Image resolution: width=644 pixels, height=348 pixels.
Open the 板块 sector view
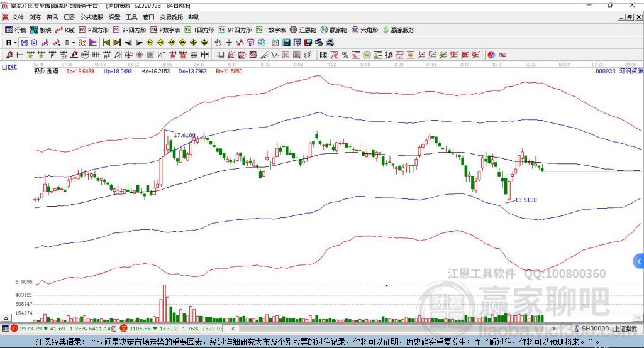point(41,30)
